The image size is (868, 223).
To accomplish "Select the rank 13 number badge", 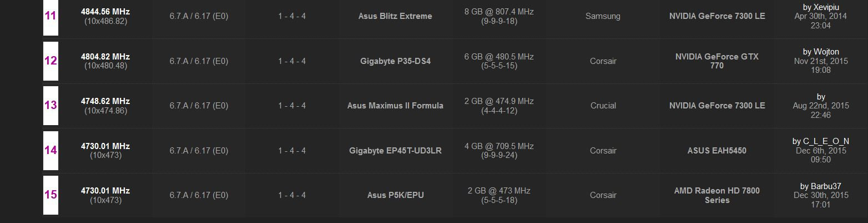I will tap(51, 105).
